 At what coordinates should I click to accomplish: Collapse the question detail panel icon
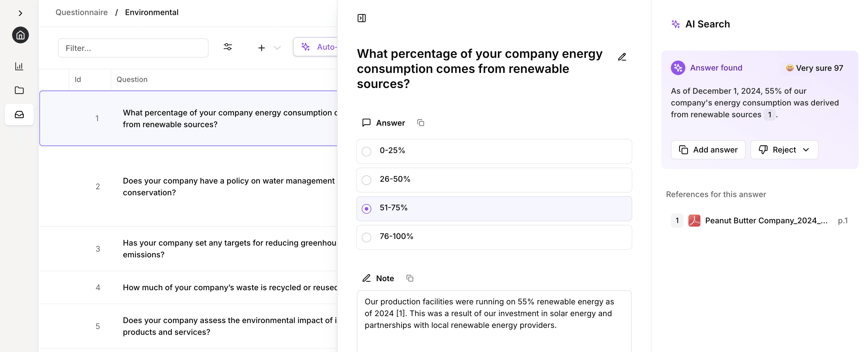click(361, 18)
